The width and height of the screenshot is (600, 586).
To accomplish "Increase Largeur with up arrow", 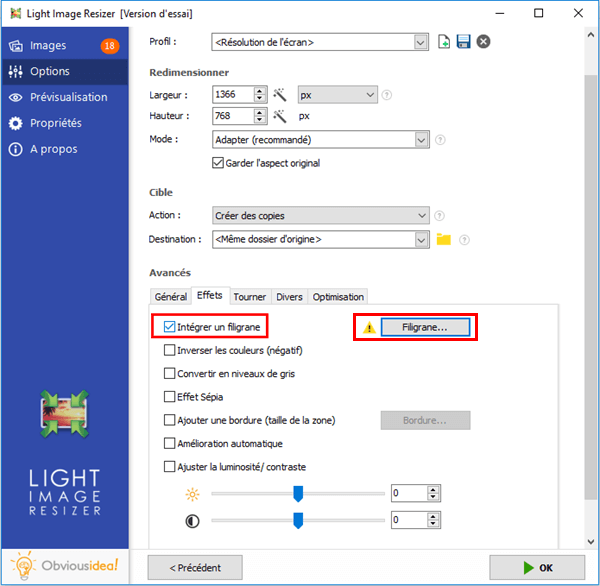I will (260, 91).
